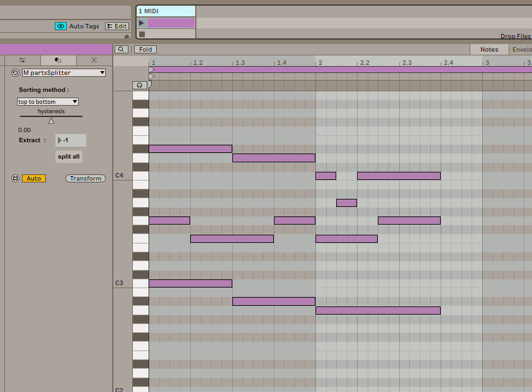This screenshot has height=392, width=532.
Task: Click the Extract value field
Action: (71, 140)
